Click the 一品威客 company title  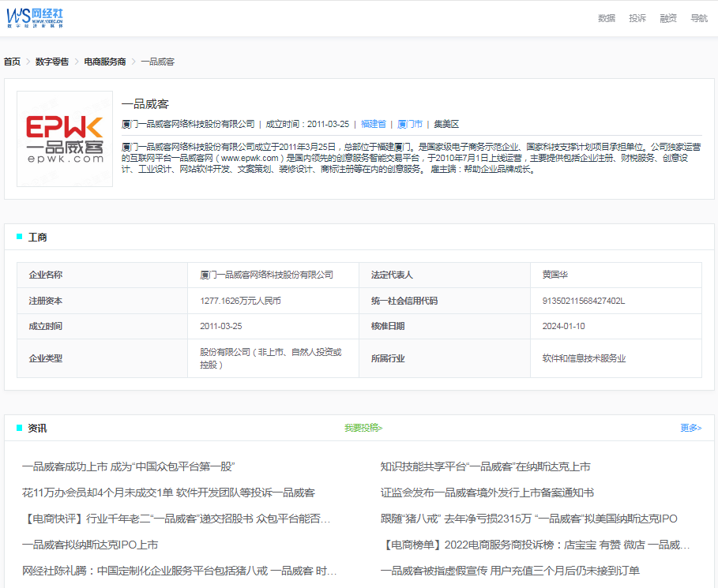[145, 104]
